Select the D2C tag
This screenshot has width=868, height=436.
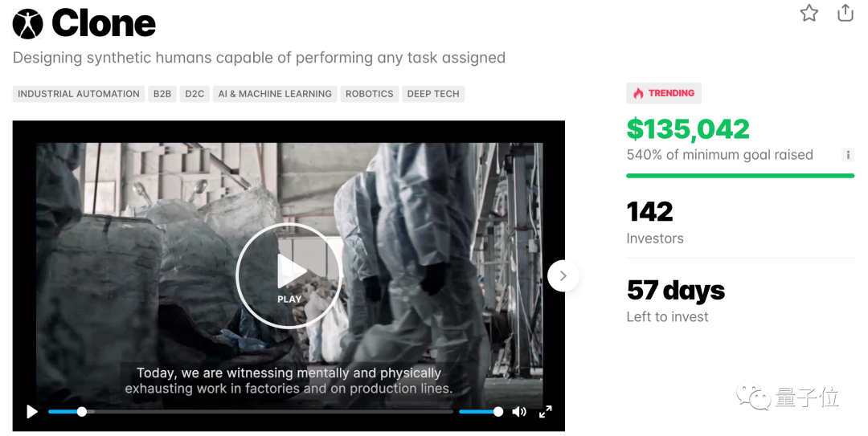coord(194,94)
